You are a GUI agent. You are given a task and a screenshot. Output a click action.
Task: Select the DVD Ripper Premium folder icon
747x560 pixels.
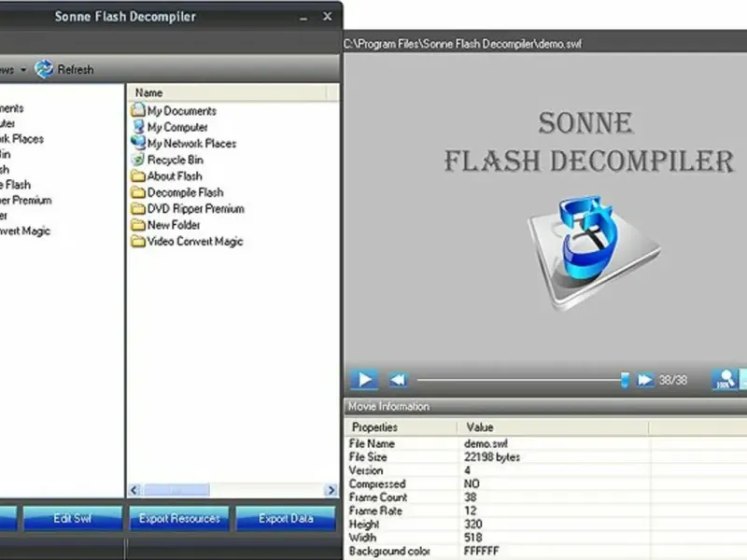[137, 208]
